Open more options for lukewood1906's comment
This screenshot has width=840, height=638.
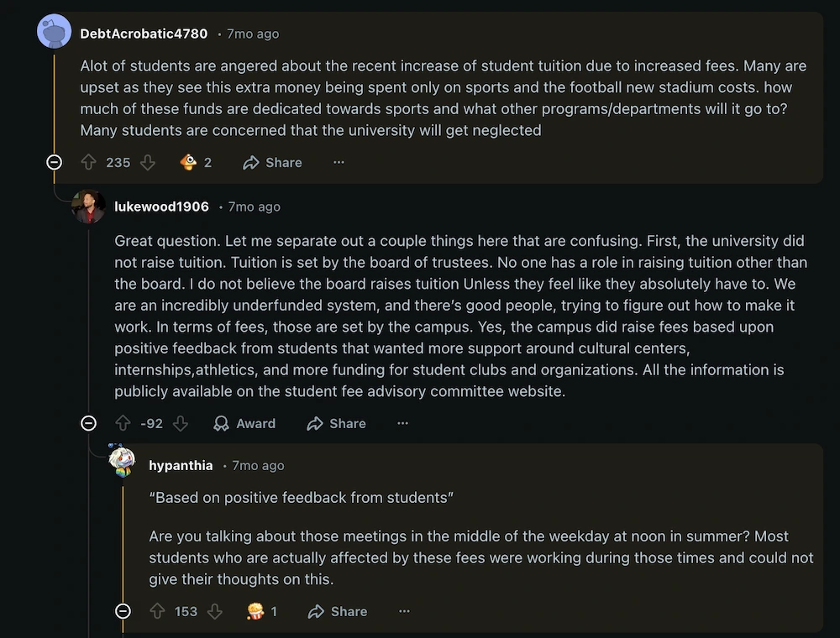[x=402, y=424]
